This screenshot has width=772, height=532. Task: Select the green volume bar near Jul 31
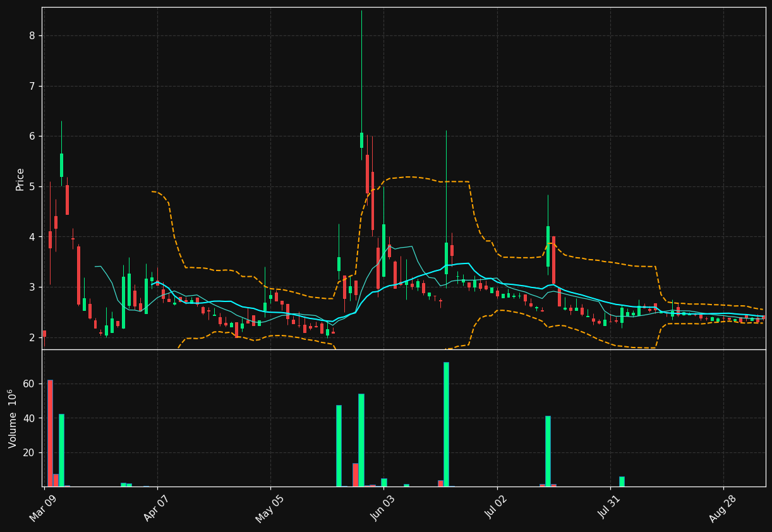coord(622,481)
